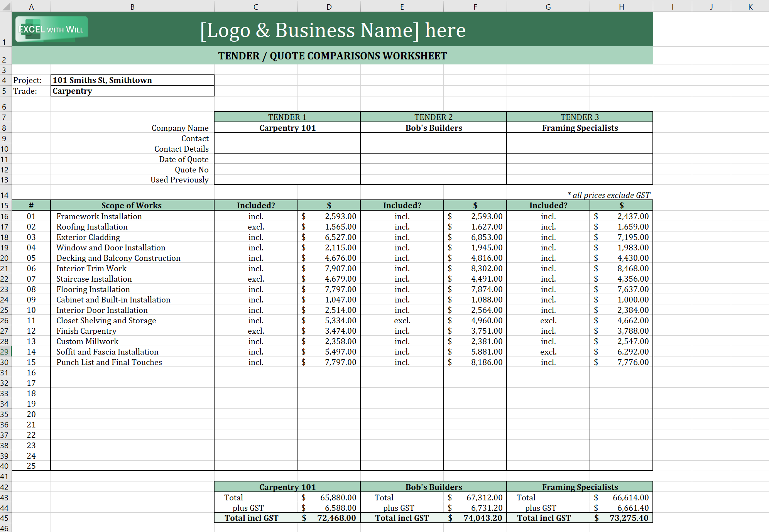Click the Tender 3 Quote No cell

click(x=580, y=170)
